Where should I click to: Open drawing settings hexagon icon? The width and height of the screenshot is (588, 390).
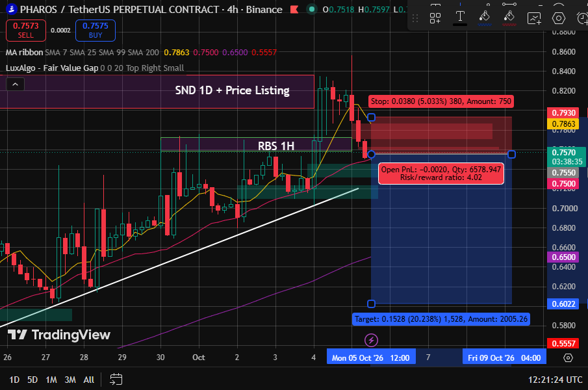(x=558, y=18)
